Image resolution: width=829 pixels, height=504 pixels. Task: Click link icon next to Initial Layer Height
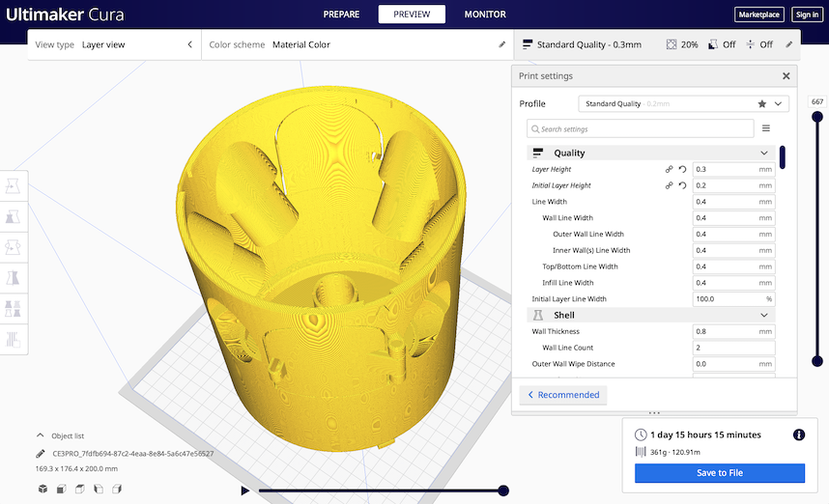tap(669, 185)
